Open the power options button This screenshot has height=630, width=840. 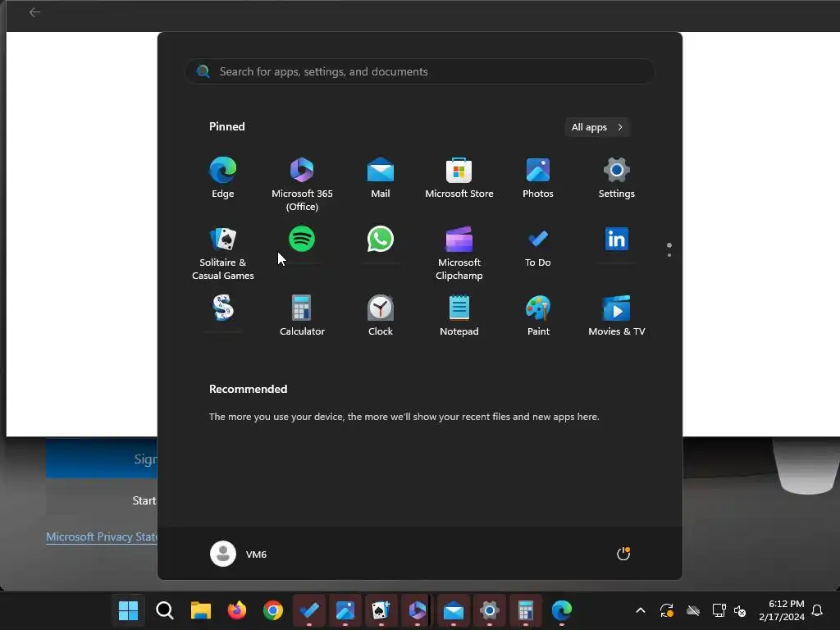pos(623,554)
